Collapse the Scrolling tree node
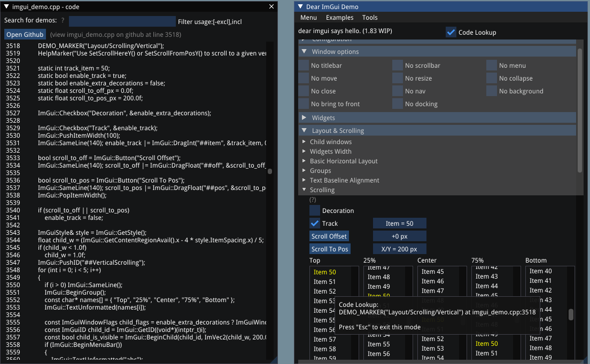 304,189
